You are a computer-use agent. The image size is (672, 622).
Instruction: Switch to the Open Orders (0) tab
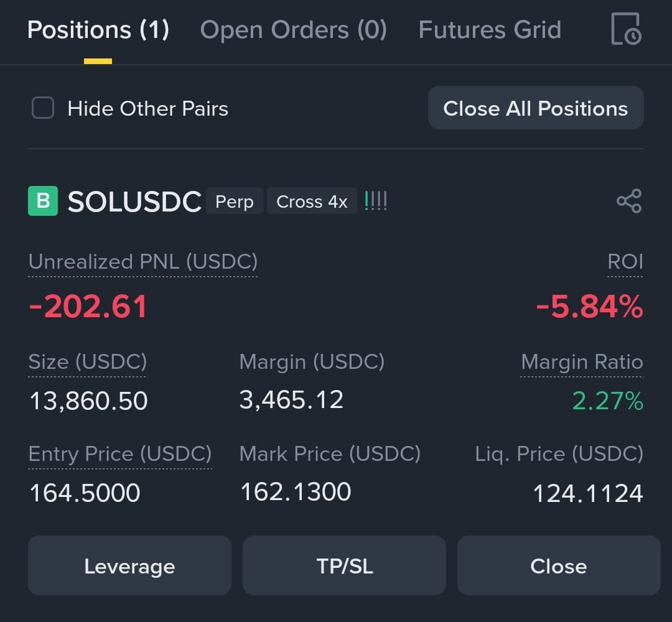click(x=294, y=30)
